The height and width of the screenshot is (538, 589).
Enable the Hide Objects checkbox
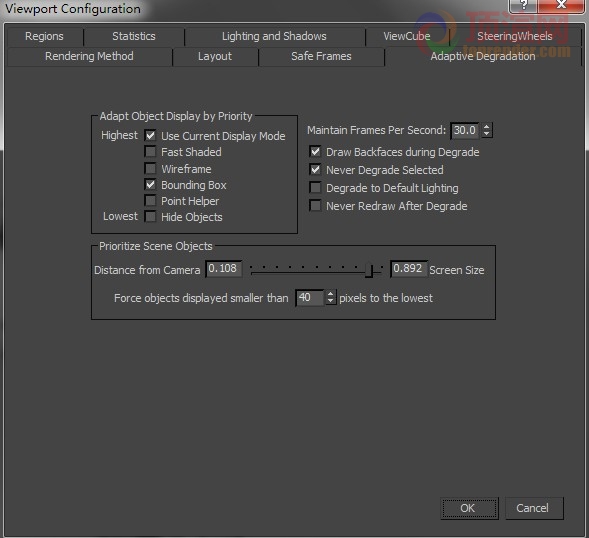pyautogui.click(x=150, y=216)
